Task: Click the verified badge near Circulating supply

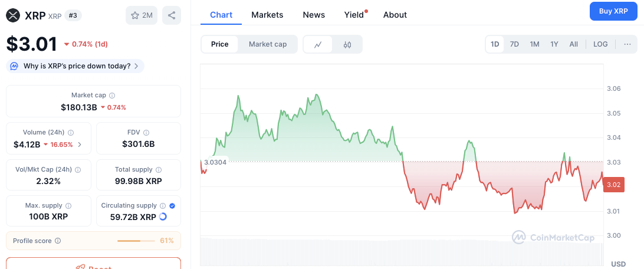Action: pos(172,206)
